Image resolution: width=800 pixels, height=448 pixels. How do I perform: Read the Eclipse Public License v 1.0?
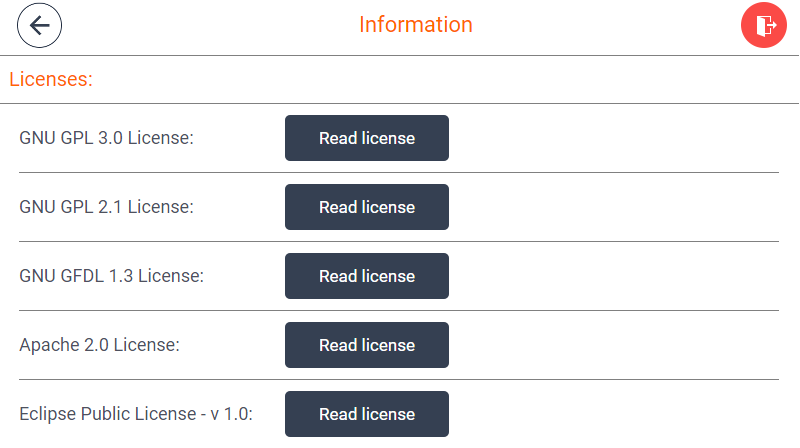(x=367, y=414)
